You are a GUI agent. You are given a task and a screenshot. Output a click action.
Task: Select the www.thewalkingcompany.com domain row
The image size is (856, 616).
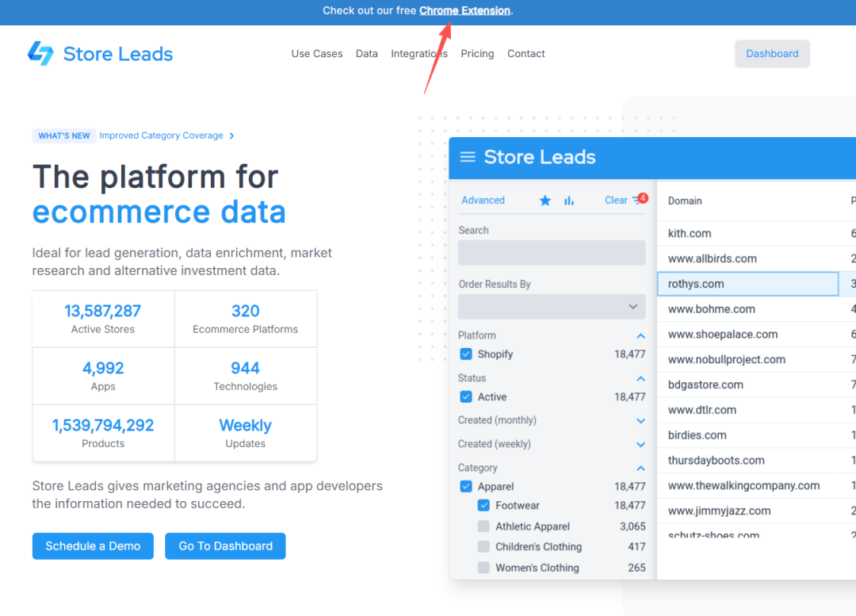coord(756,485)
